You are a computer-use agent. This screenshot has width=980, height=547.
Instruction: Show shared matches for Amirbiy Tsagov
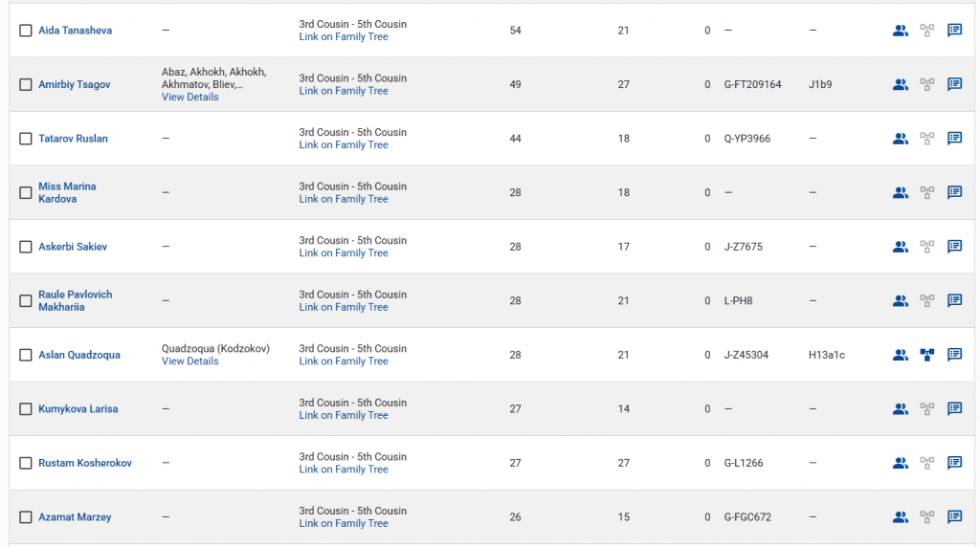point(900,84)
